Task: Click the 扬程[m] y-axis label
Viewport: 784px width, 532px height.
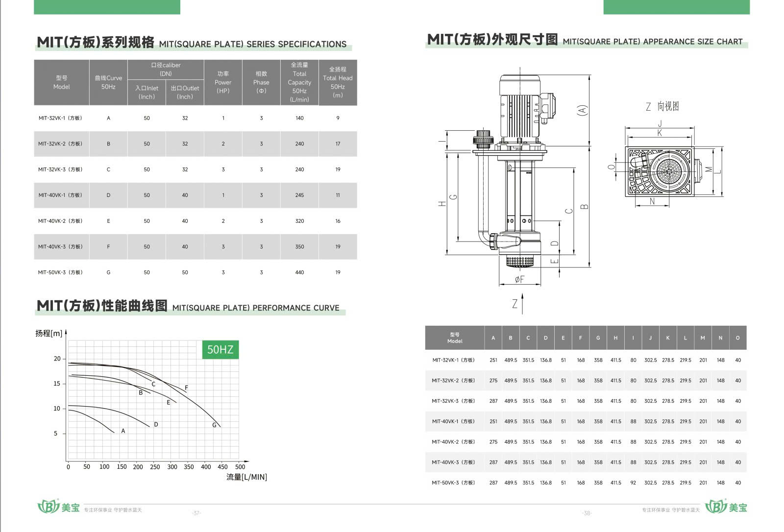Action: pos(49,333)
